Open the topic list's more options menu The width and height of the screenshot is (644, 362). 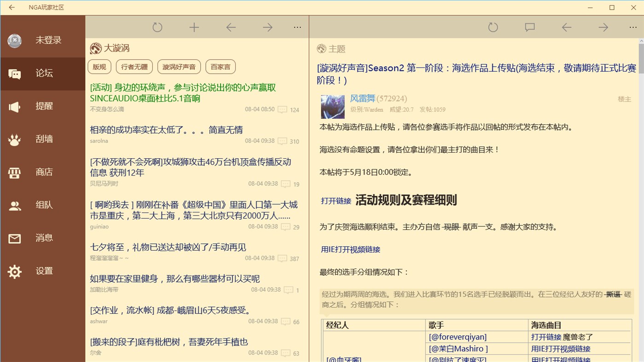(x=297, y=27)
